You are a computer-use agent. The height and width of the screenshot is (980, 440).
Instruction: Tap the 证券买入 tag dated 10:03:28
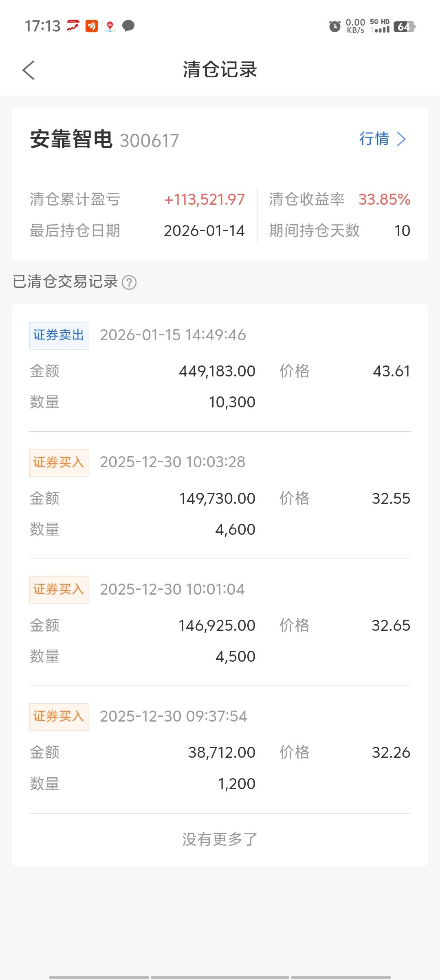click(59, 462)
